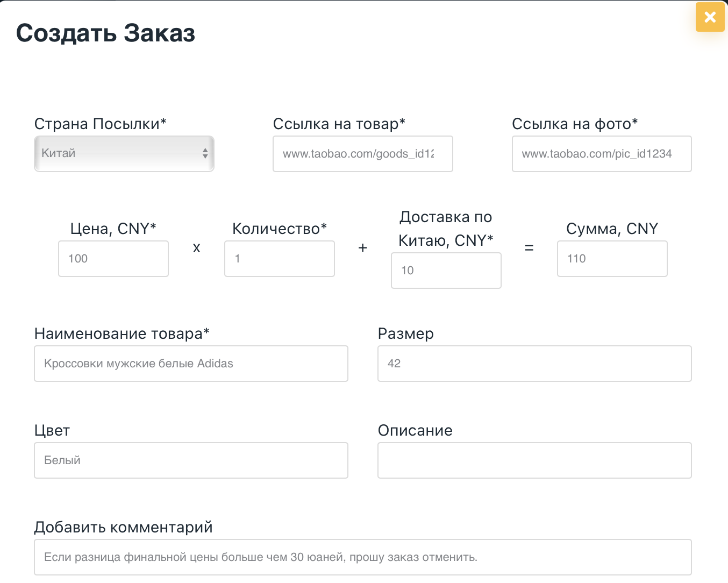Click the Размер field showing 42
Viewport: 728px width, 583px height.
click(534, 364)
